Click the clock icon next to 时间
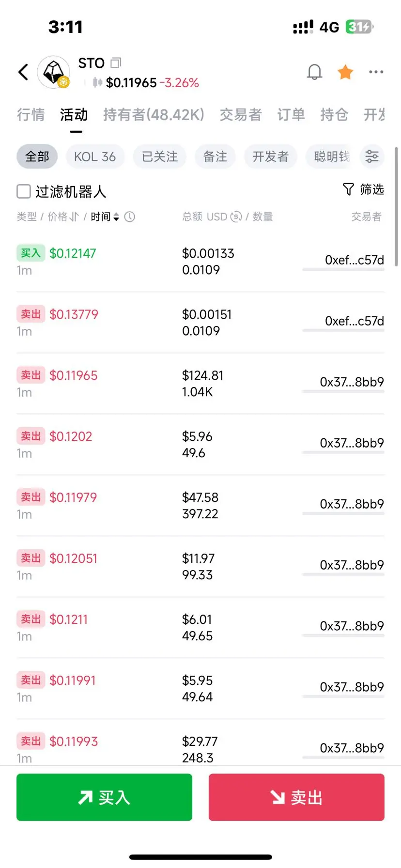The height and width of the screenshot is (868, 401). (130, 217)
